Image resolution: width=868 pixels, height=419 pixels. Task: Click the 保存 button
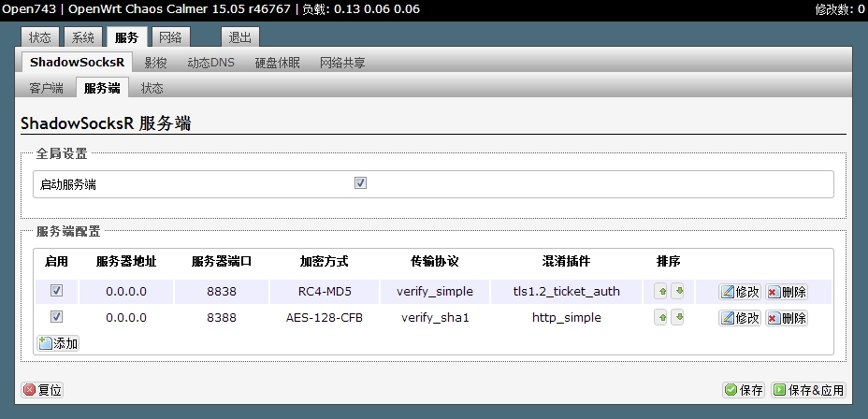coord(744,390)
